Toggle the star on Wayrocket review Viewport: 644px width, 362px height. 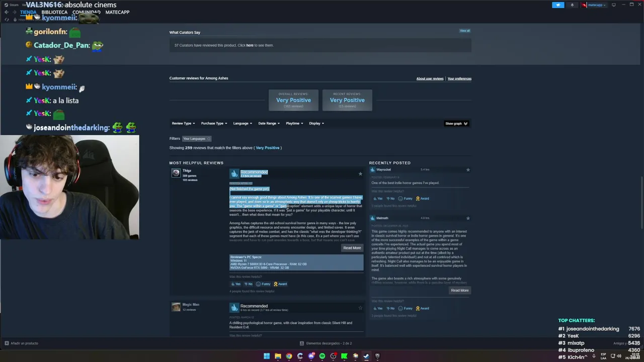point(468,170)
